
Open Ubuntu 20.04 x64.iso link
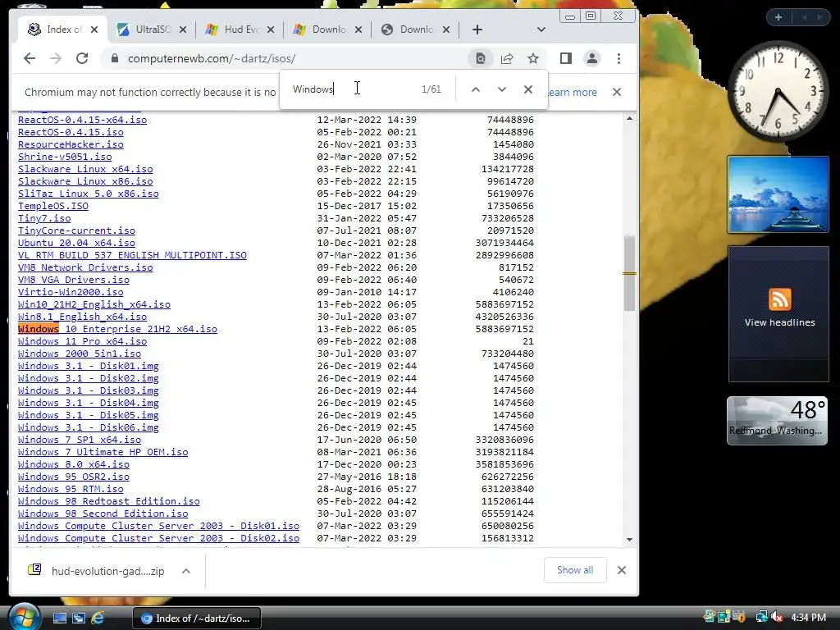pos(76,243)
